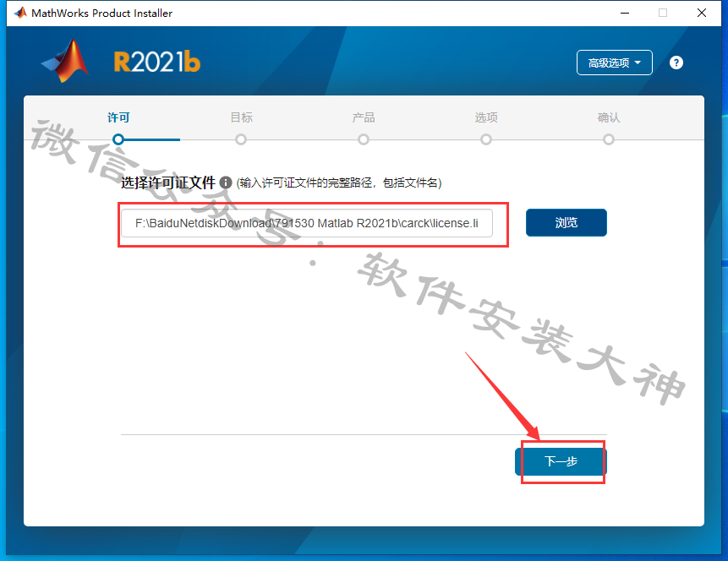Image resolution: width=728 pixels, height=561 pixels.
Task: Click the license file path input field
Action: tap(306, 223)
